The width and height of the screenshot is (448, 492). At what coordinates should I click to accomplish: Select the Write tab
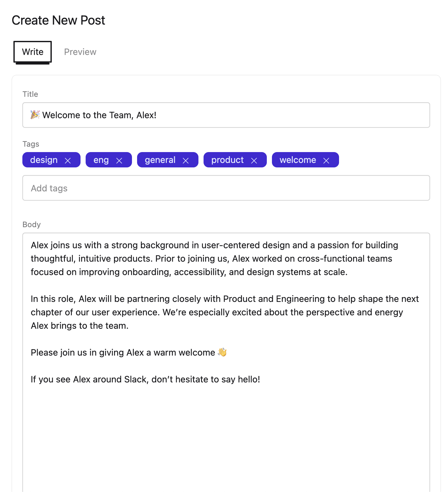(33, 52)
